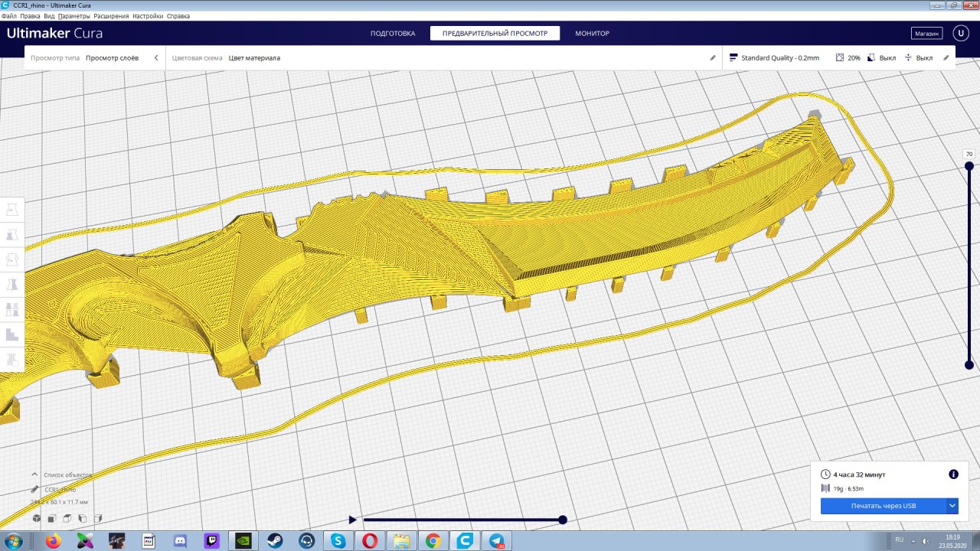The height and width of the screenshot is (551, 980).
Task: Switch to the Предварительный просмотр tab
Action: click(495, 33)
